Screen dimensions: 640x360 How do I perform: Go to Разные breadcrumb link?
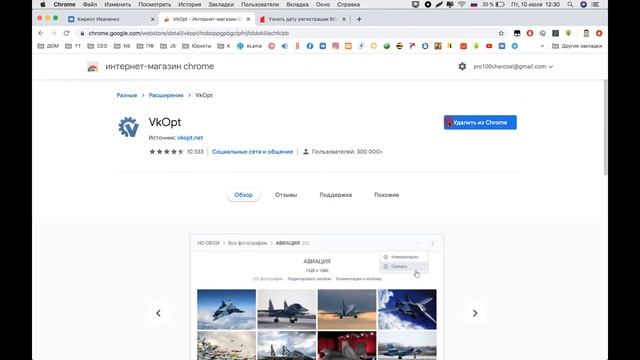click(127, 95)
